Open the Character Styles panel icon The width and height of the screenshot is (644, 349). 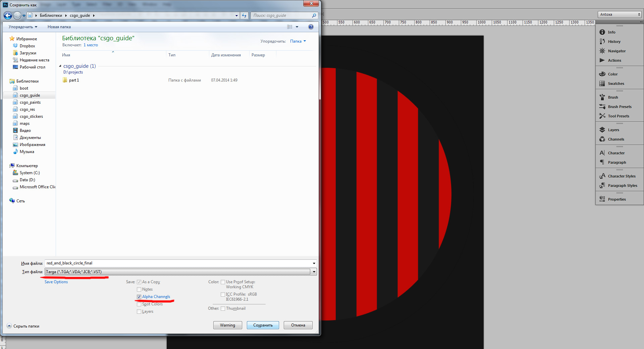click(602, 176)
